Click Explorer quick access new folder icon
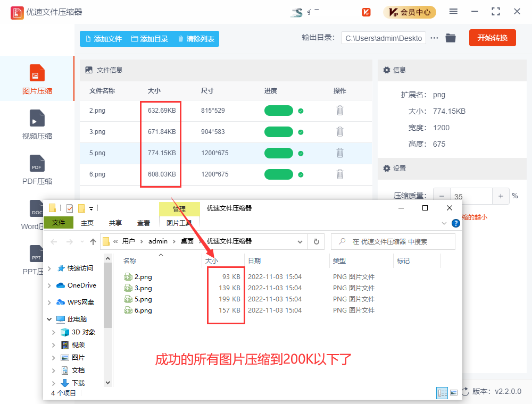 82,208
